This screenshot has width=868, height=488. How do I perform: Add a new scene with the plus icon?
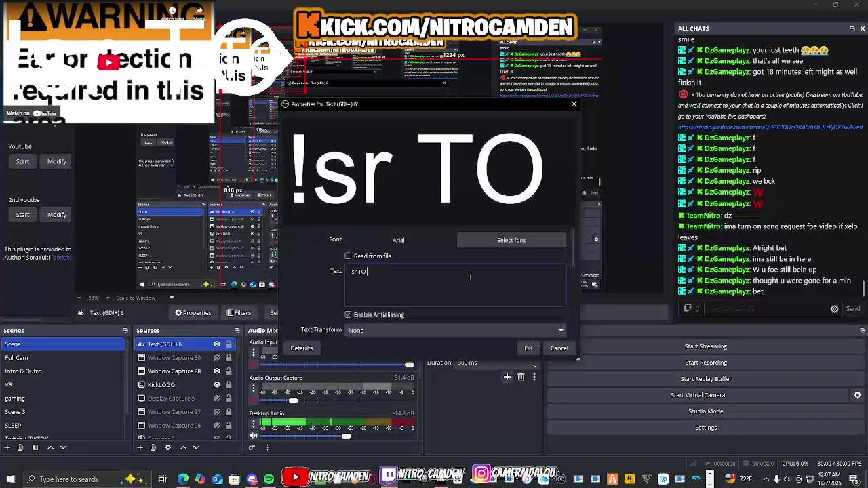click(x=7, y=447)
